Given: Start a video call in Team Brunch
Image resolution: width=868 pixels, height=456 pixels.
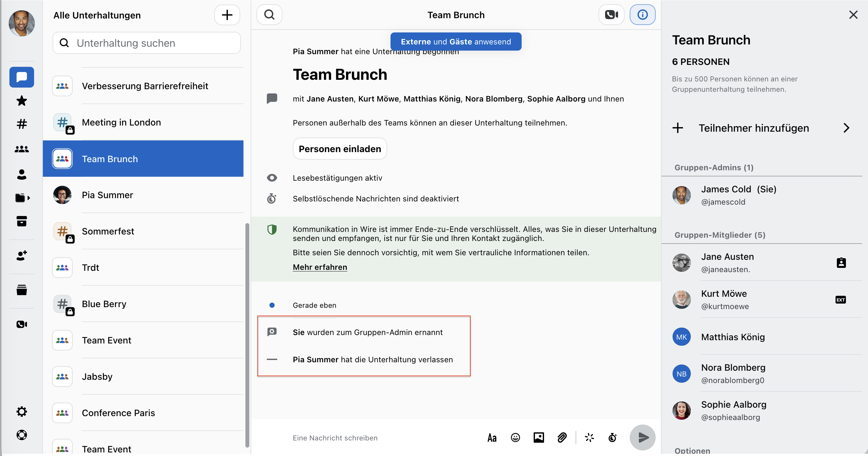Looking at the screenshot, I should pyautogui.click(x=611, y=15).
